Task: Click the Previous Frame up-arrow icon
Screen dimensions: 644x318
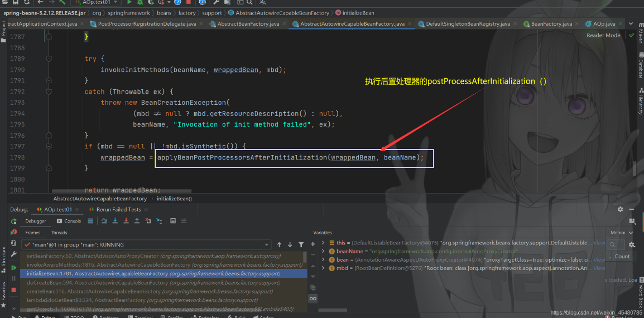Action: 279,244
